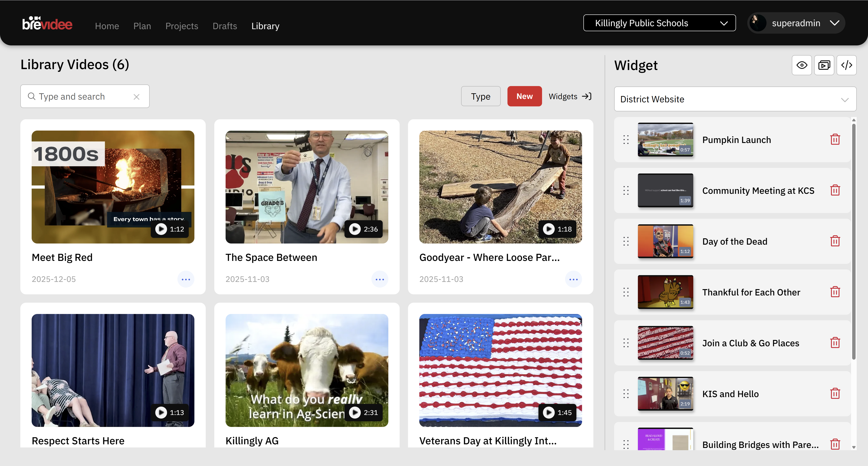Delete Pumpkin Launch from widget

click(835, 139)
